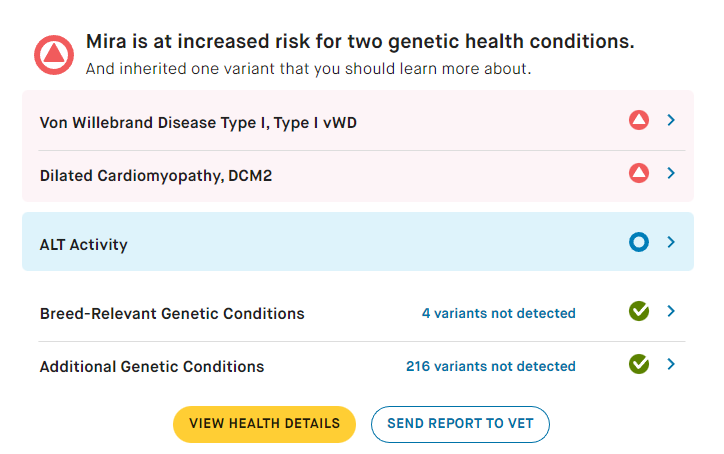Viewport: 724px width, 454px height.
Task: Select the Dilated Cardiomyopathy, DCM2 row label
Action: 156,176
